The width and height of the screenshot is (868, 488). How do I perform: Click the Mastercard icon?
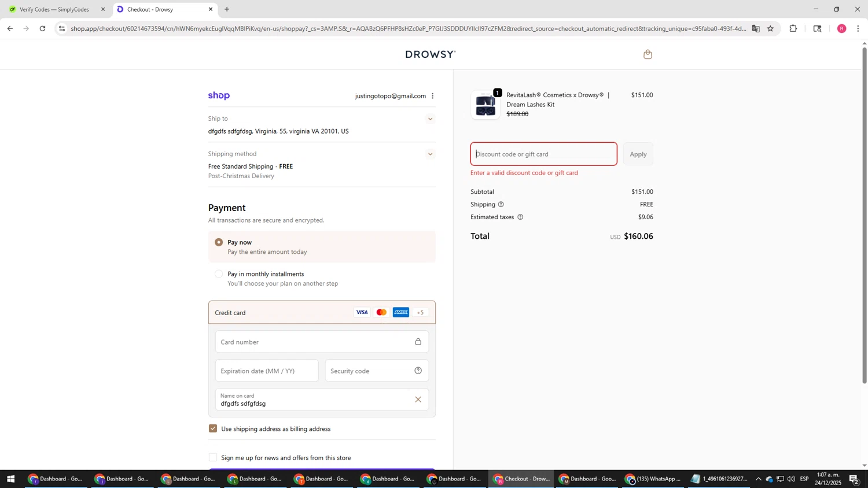click(x=381, y=313)
